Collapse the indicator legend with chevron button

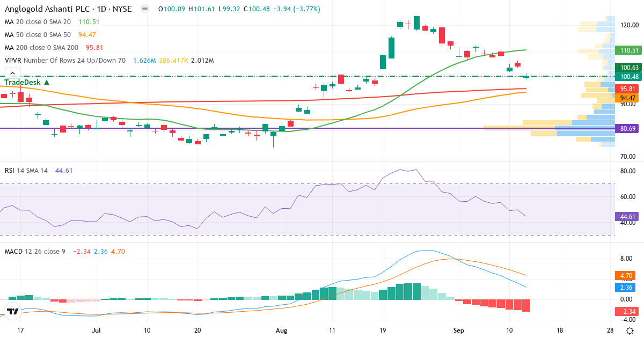[x=12, y=73]
